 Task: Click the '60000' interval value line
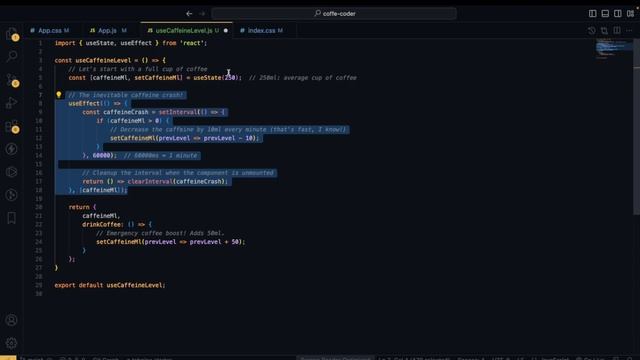101,156
